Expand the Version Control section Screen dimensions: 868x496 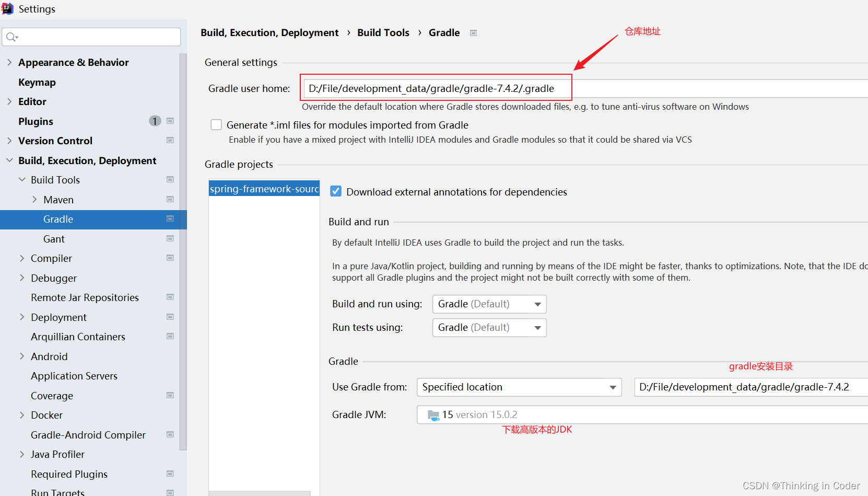9,141
